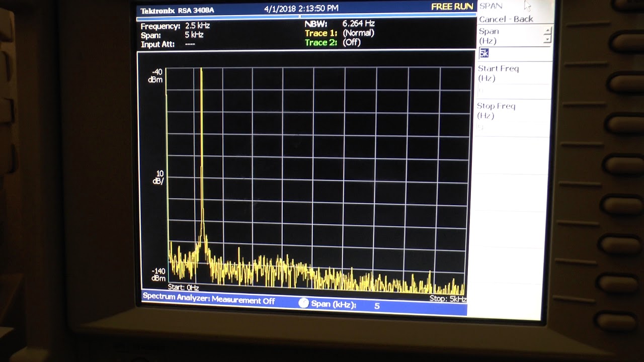Click the SPAN menu header

[x=491, y=6]
